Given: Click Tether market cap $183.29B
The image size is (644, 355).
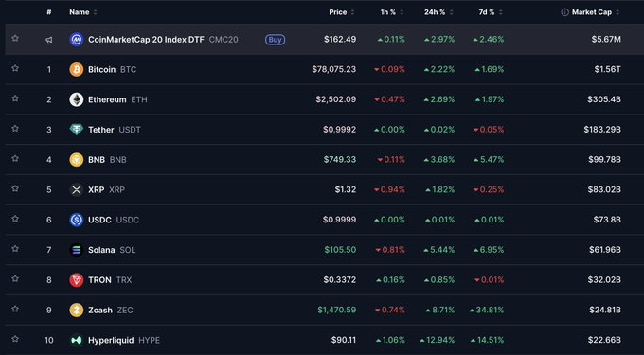Looking at the screenshot, I should tap(602, 130).
